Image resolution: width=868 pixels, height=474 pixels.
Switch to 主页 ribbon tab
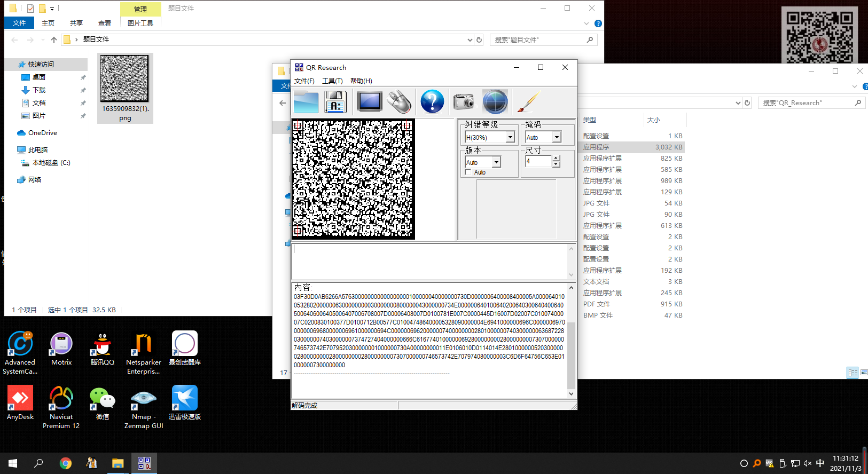[48, 23]
